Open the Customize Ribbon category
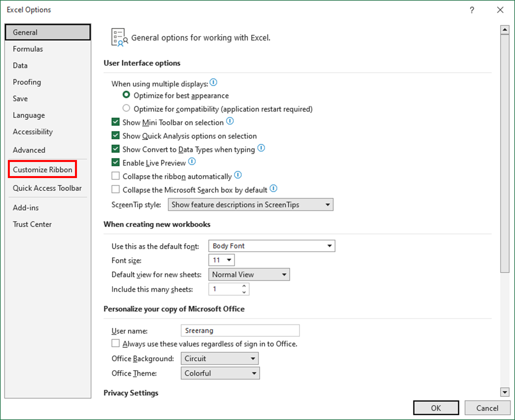 pyautogui.click(x=42, y=169)
